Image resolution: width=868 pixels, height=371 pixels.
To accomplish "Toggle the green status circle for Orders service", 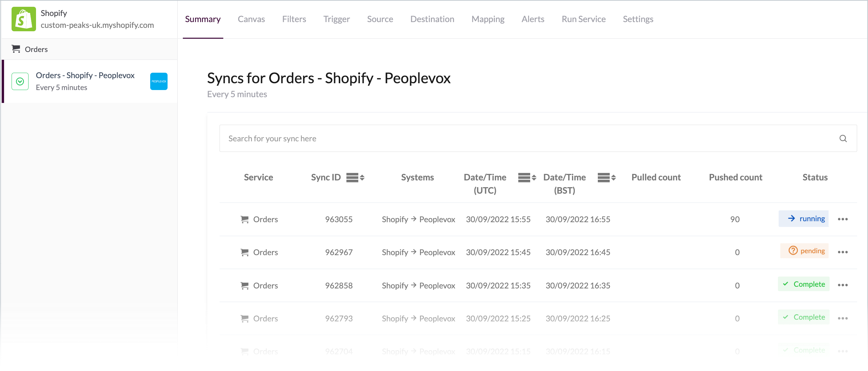I will [20, 82].
